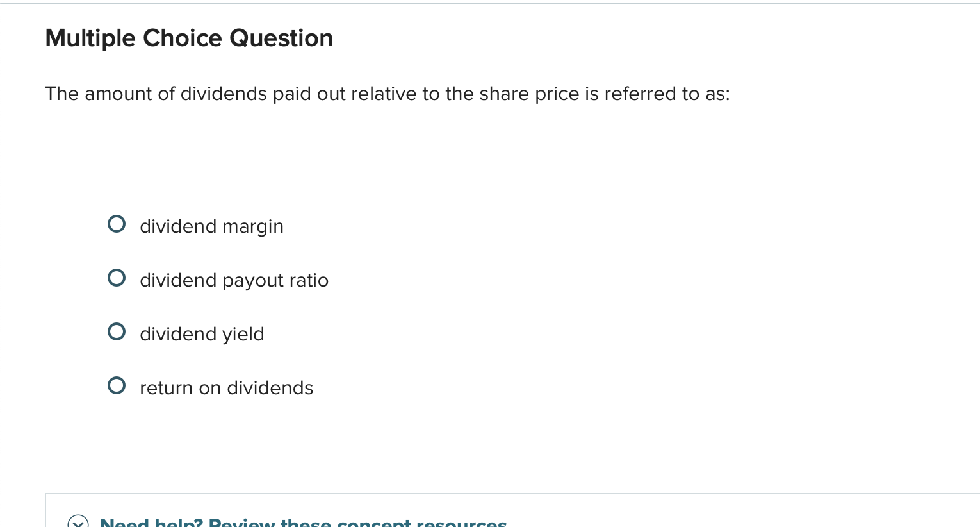This screenshot has height=527, width=980.
Task: Click the question text about dividends paid
Action: click(x=388, y=94)
